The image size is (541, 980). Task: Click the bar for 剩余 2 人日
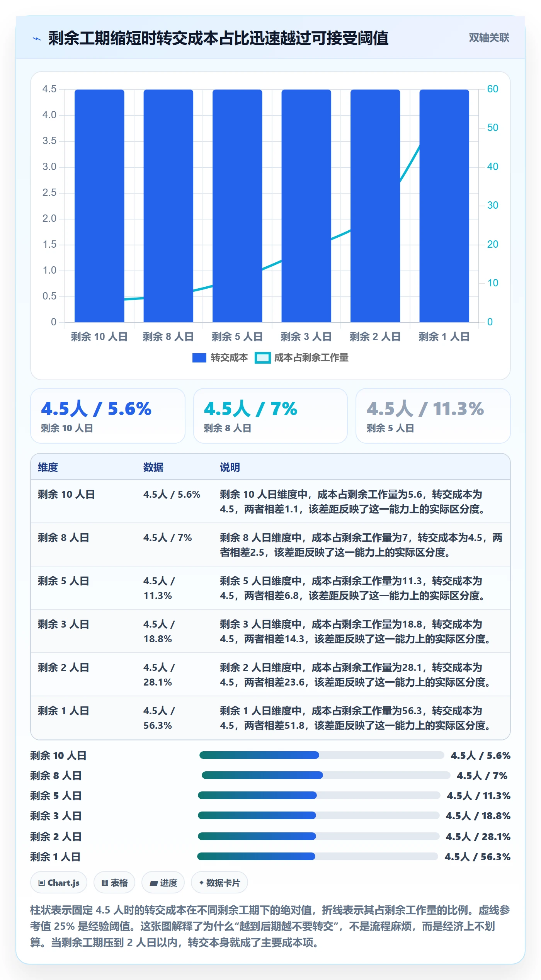(375, 206)
